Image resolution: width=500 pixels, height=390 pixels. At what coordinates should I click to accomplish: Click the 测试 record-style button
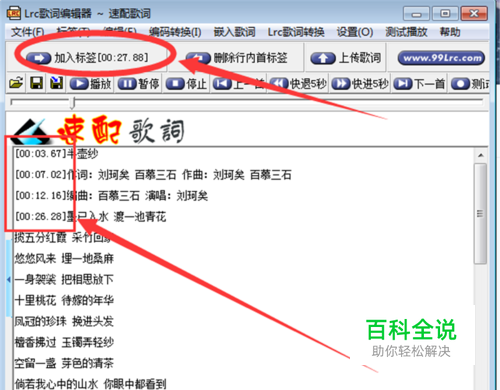470,84
